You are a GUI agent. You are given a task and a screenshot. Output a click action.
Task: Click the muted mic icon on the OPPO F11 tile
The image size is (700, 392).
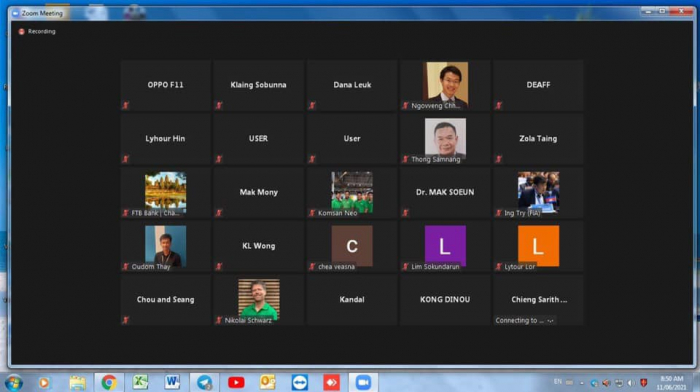tap(125, 105)
